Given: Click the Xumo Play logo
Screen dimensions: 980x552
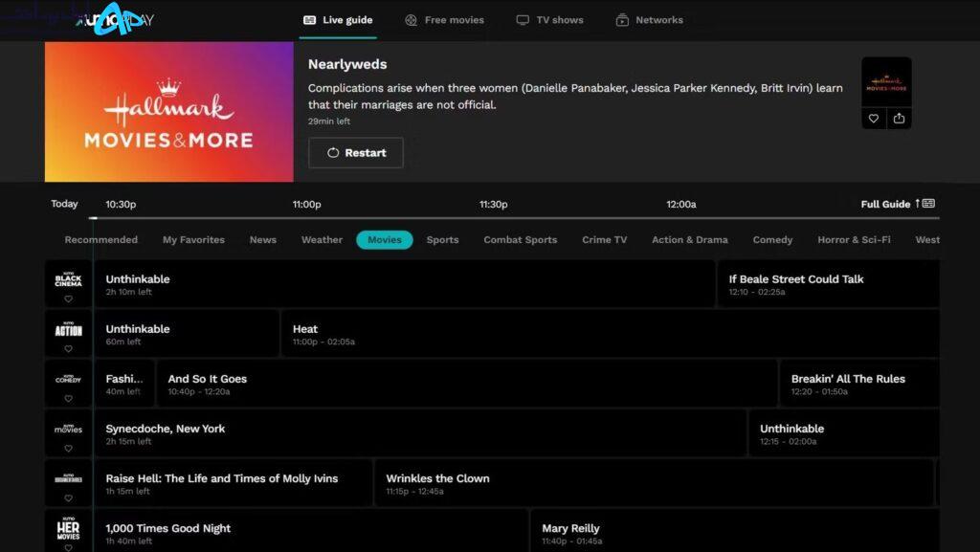Looking at the screenshot, I should click(x=115, y=20).
